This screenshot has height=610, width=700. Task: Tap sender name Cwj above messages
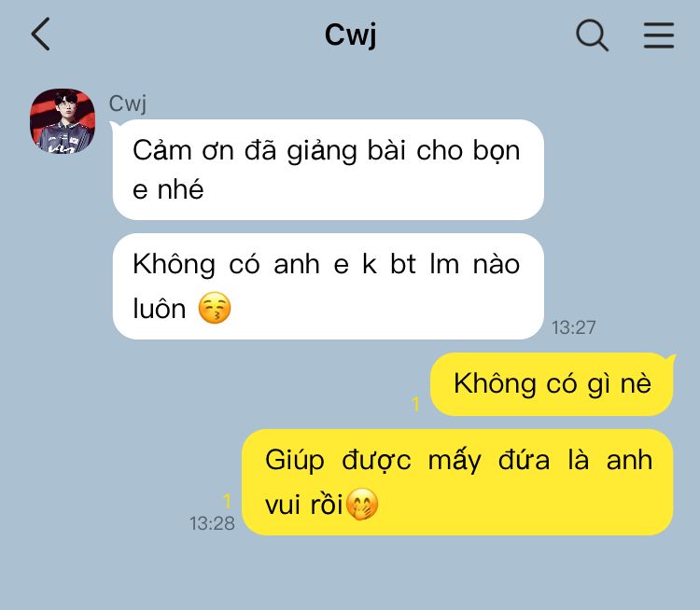pos(127,104)
